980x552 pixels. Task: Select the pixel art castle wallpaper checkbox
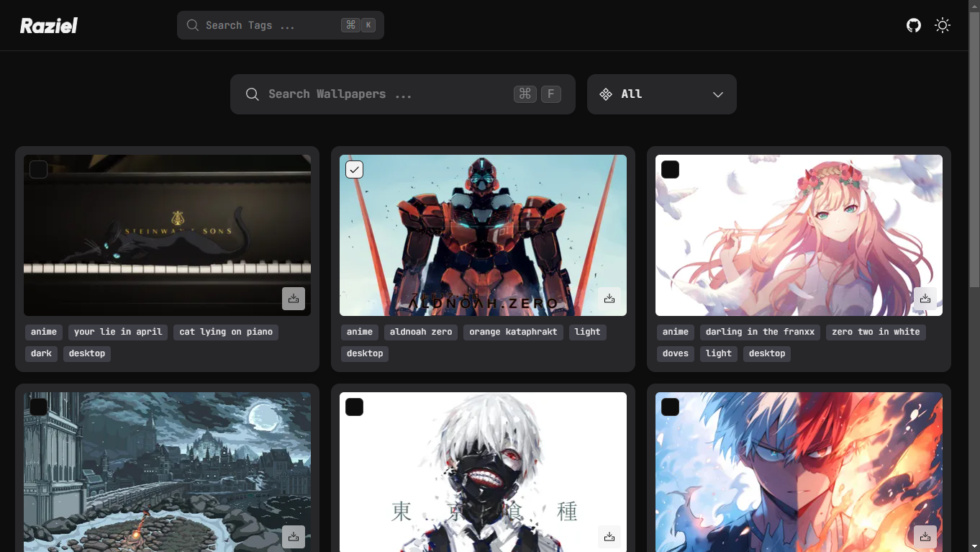click(38, 407)
